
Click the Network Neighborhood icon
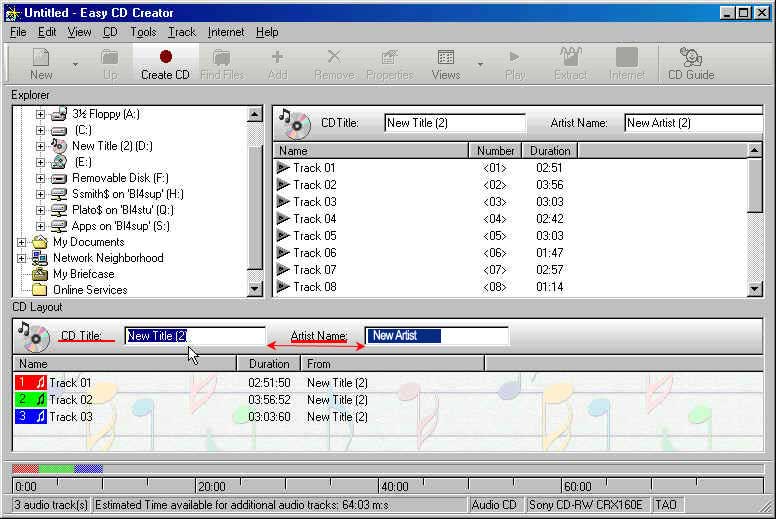[40, 258]
